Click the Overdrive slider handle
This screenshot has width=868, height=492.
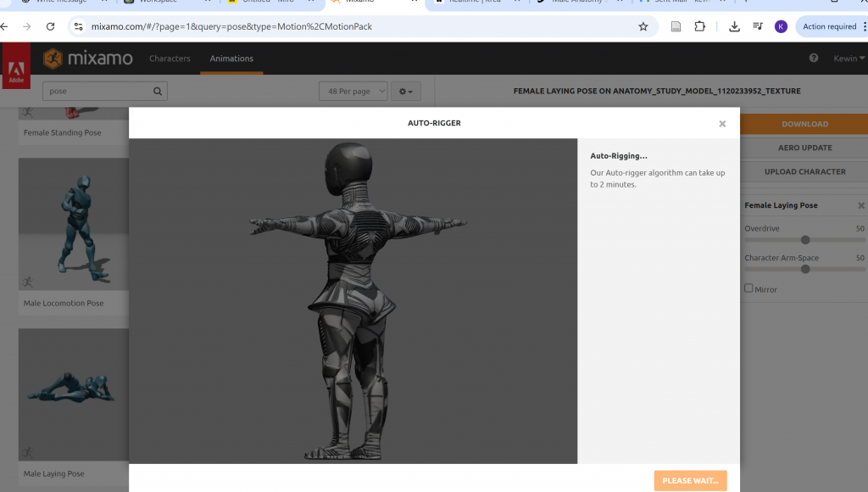(805, 240)
